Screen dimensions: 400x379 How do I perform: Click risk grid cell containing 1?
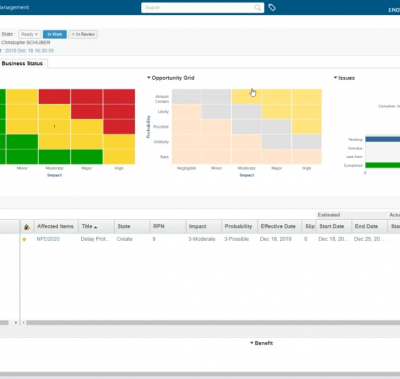pos(54,127)
